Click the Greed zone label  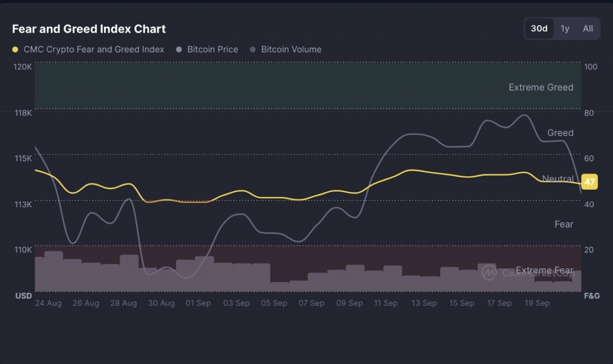pyautogui.click(x=560, y=133)
